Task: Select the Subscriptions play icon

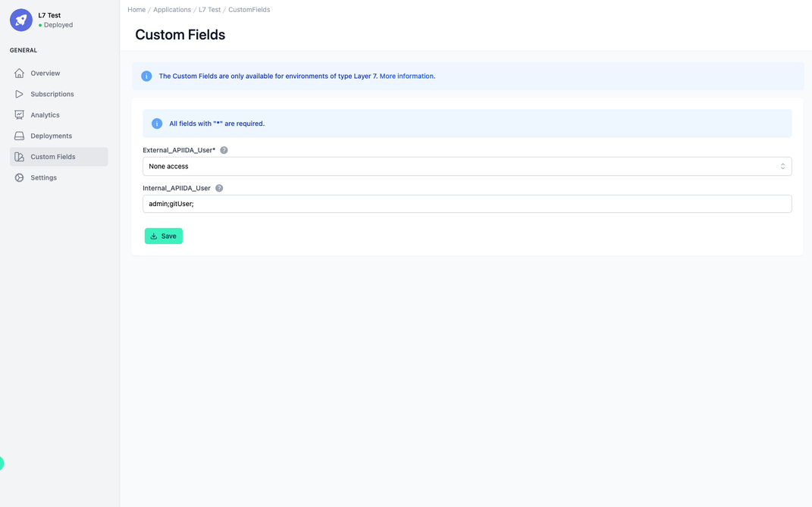Action: [x=19, y=94]
